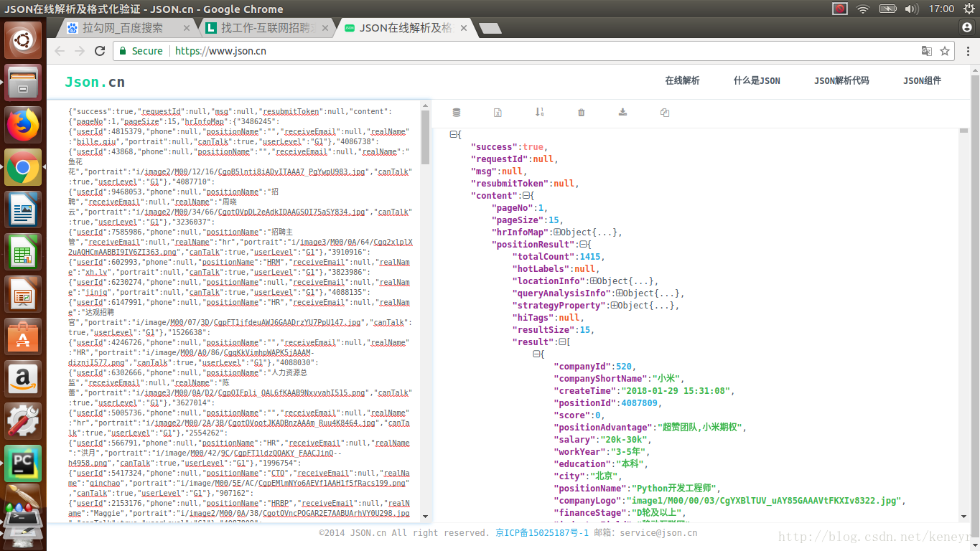The image size is (980, 551).
Task: Open PyCharm from the dock
Action: pos(24,464)
